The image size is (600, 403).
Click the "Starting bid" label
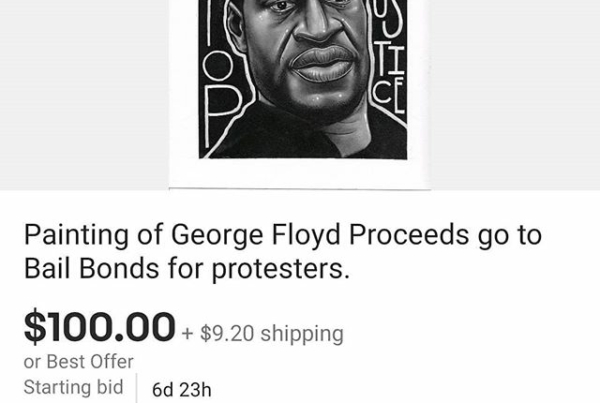click(74, 387)
